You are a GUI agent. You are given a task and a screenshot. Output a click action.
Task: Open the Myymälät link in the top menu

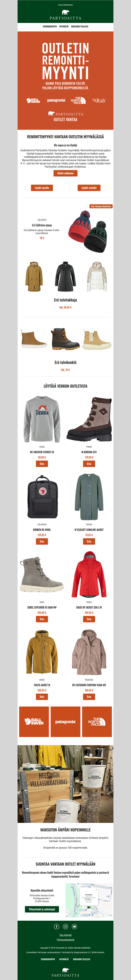64,27
